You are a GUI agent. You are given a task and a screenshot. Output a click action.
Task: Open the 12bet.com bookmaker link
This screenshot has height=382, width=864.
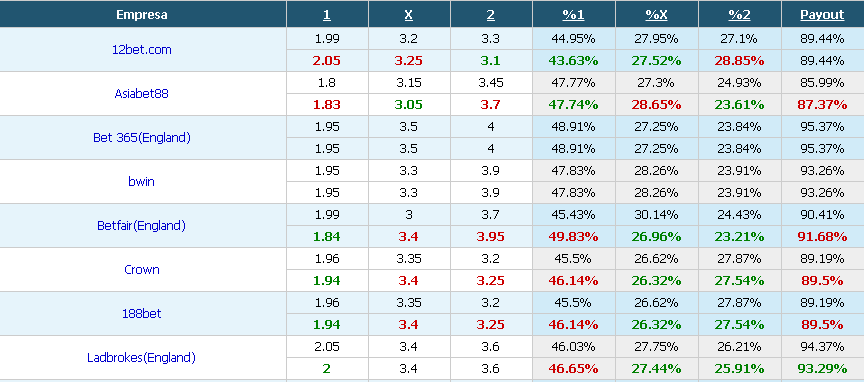tap(142, 50)
